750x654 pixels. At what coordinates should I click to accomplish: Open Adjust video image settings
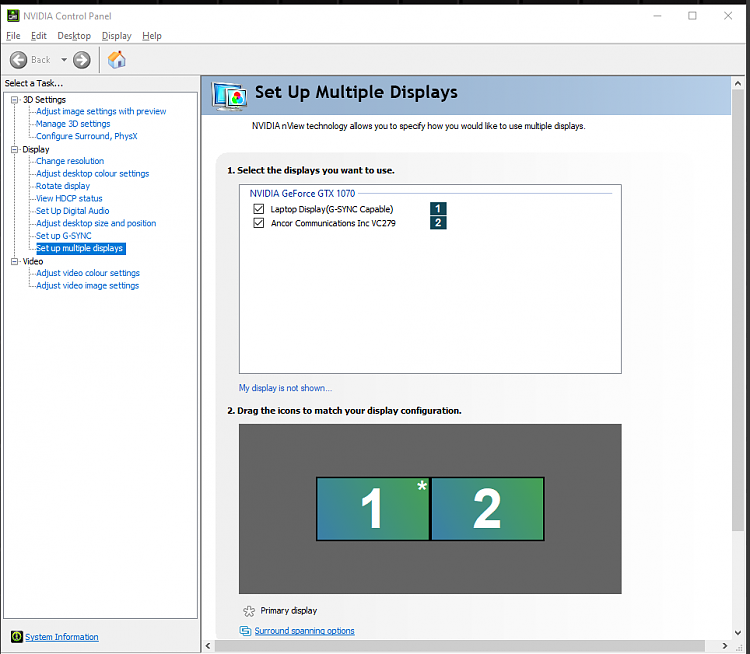tap(88, 285)
